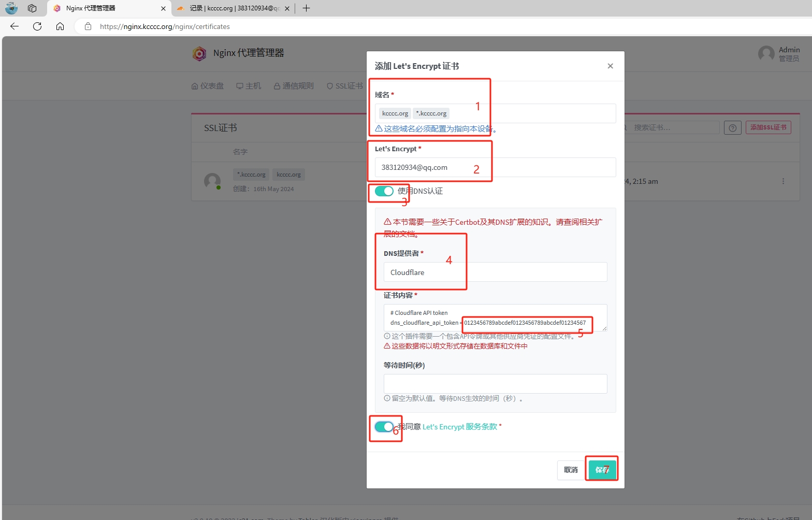Click the 等待时间(秒) input field
The width and height of the screenshot is (812, 520).
pos(495,384)
